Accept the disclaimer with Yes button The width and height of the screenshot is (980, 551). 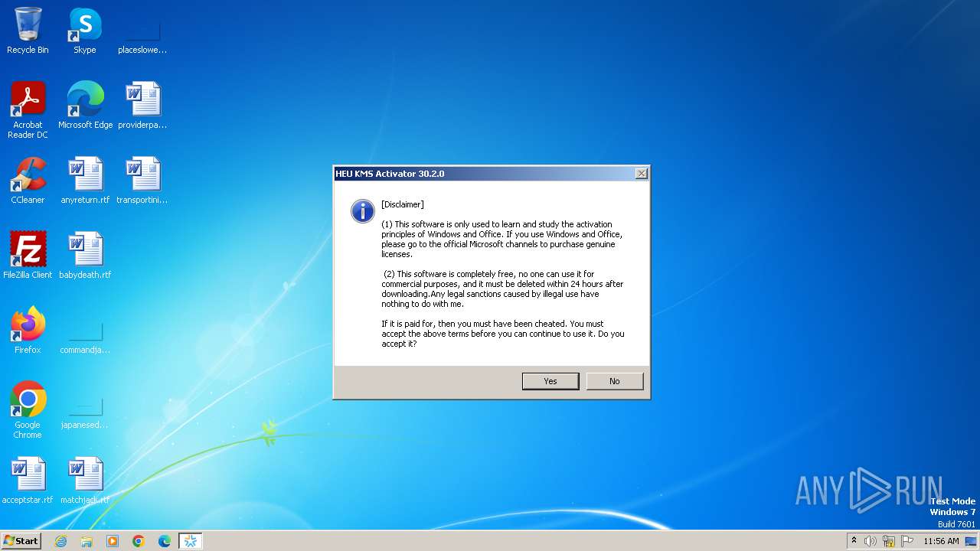550,381
